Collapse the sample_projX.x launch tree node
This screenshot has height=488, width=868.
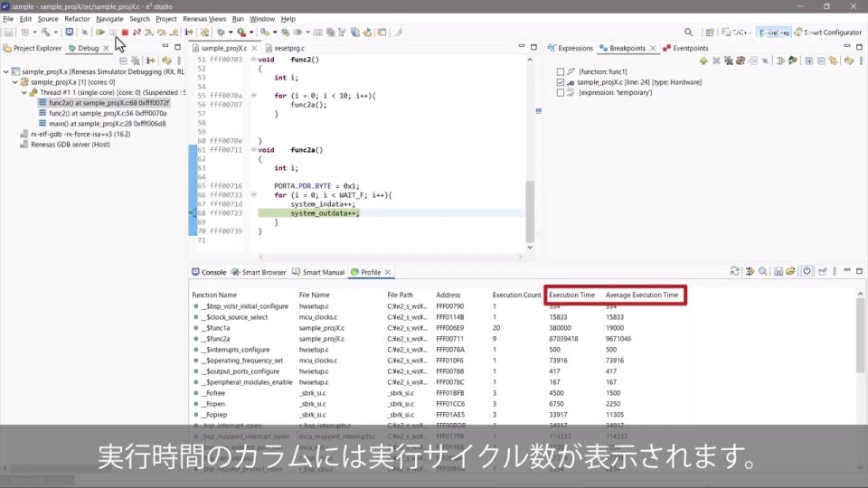[x=6, y=70]
